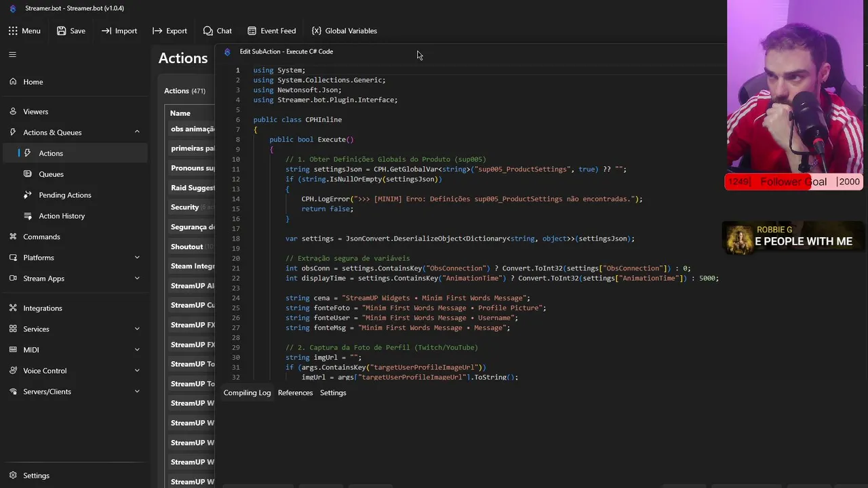The image size is (868, 488).
Task: Click the Follower Goal progress bar
Action: 793,182
